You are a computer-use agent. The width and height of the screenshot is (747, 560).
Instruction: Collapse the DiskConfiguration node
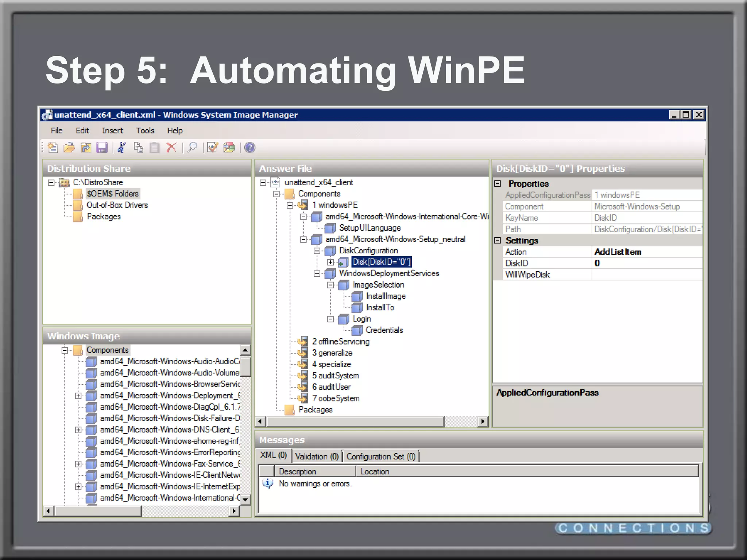(x=317, y=251)
